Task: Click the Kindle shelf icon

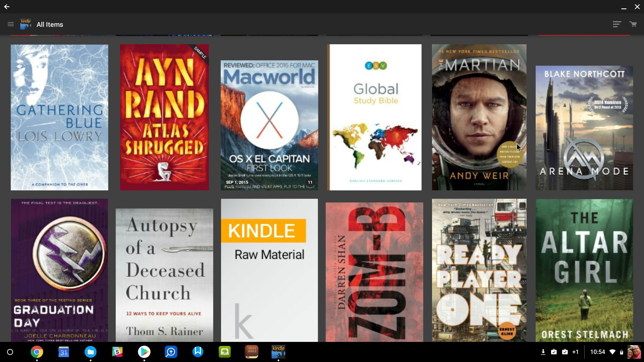Action: tap(278, 352)
